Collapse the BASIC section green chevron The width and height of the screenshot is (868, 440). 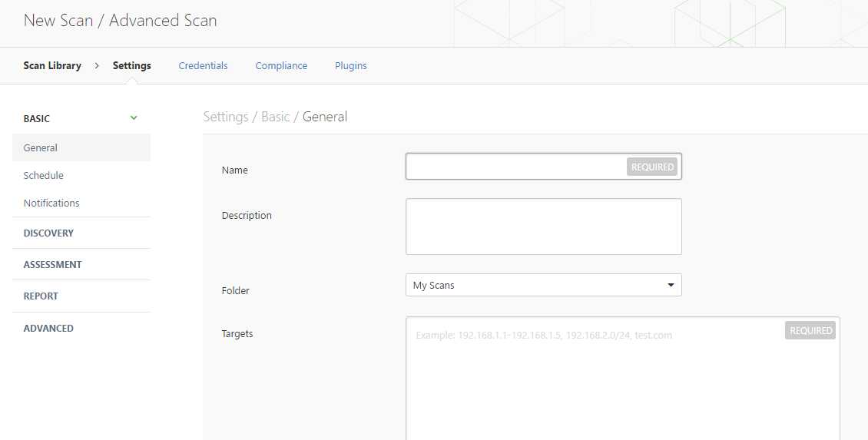click(x=134, y=118)
